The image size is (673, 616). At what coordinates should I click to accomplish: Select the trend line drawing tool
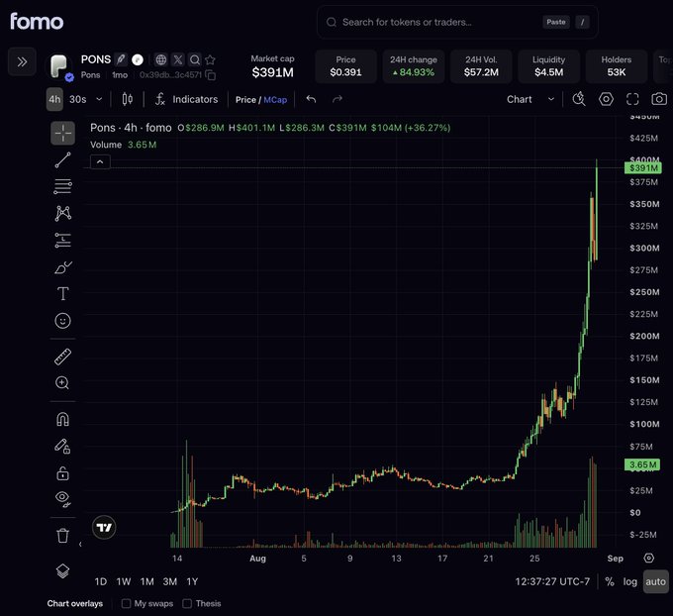click(62, 160)
